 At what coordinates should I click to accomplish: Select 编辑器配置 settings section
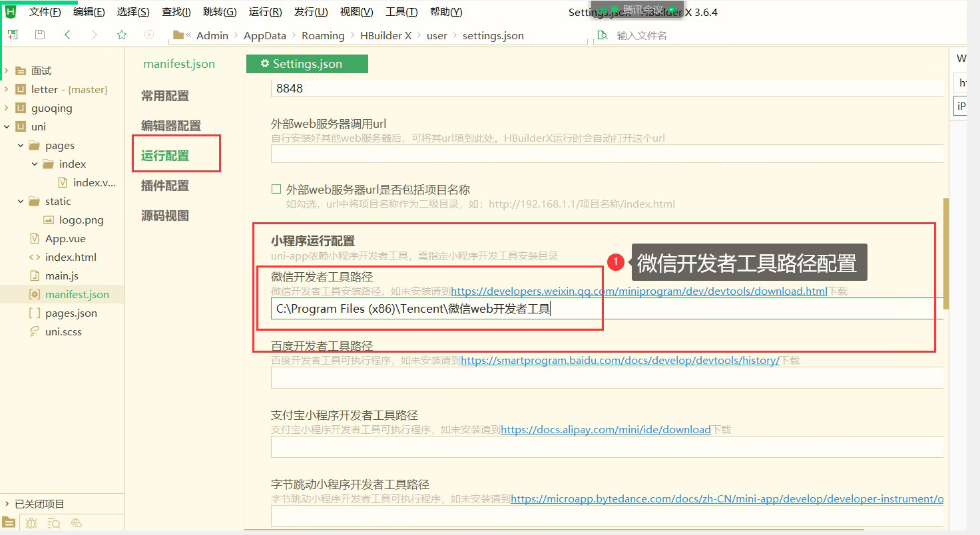point(171,126)
